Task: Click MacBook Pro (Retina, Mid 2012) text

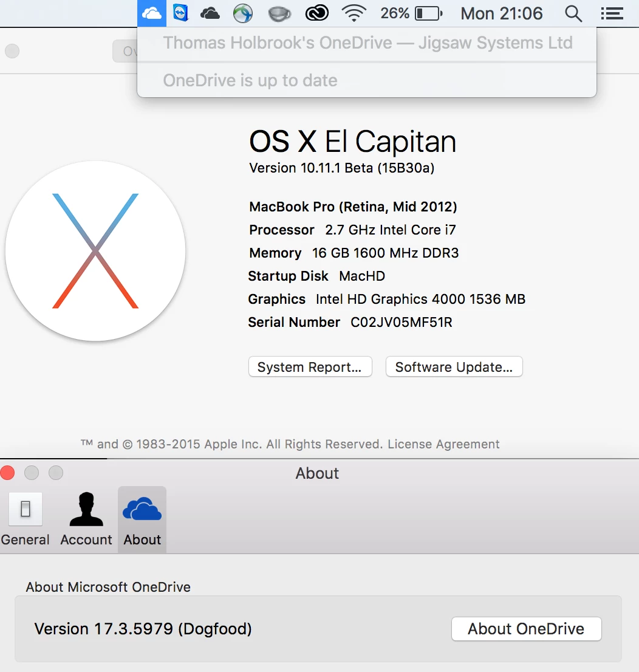Action: 353,207
